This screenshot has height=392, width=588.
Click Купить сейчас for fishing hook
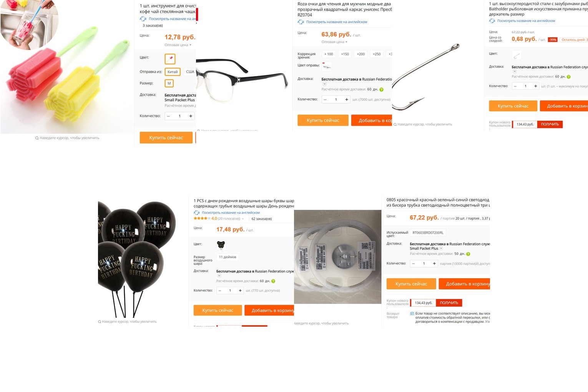pyautogui.click(x=513, y=106)
